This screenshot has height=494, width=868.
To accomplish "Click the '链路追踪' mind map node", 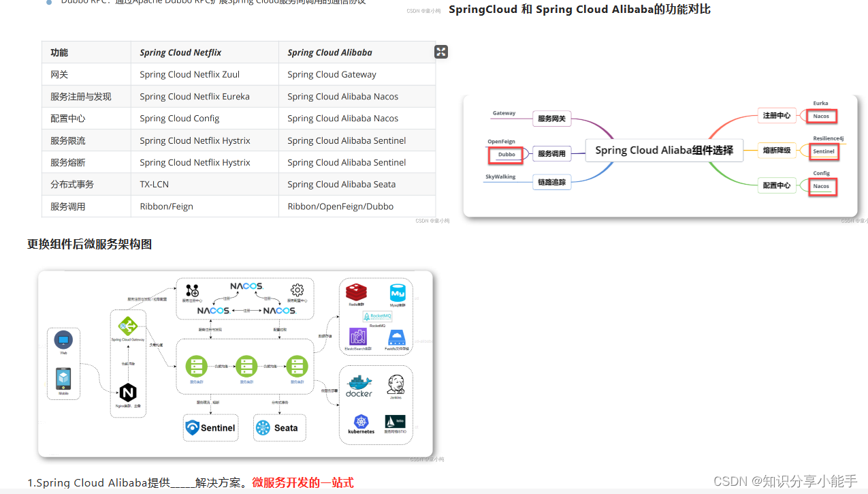I will 551,182.
